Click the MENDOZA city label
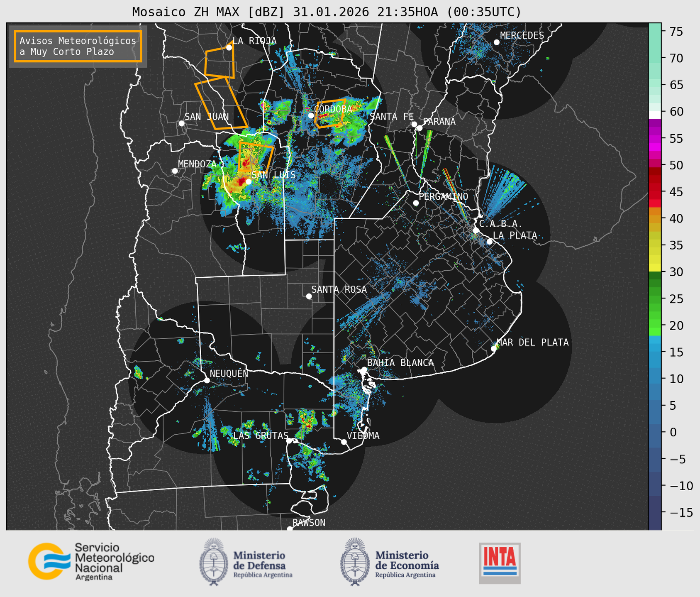 pyautogui.click(x=198, y=164)
